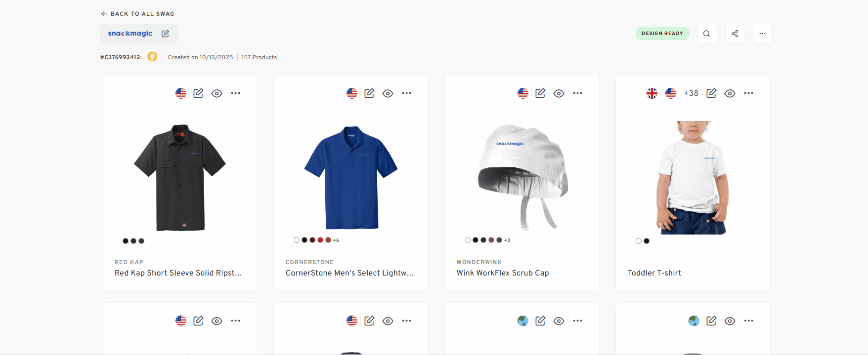Edit the Red Kap shirt design
This screenshot has height=355, width=868.
click(198, 93)
